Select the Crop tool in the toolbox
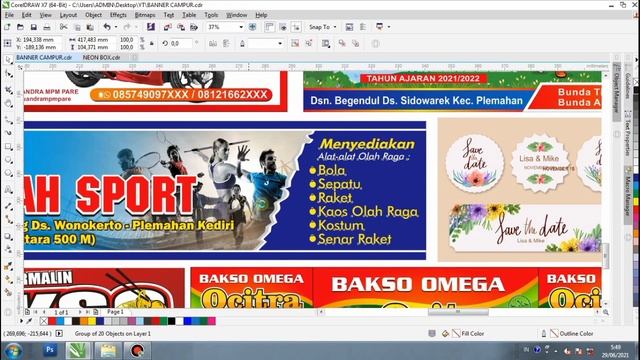Image resolution: width=640 pixels, height=360 pixels. click(x=8, y=89)
